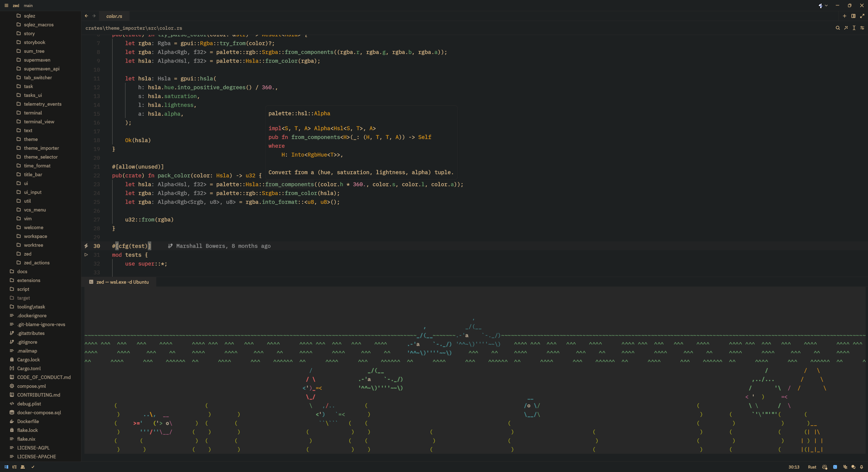Click the inline assist magic wand icon
868x472 pixels.
[x=846, y=28]
